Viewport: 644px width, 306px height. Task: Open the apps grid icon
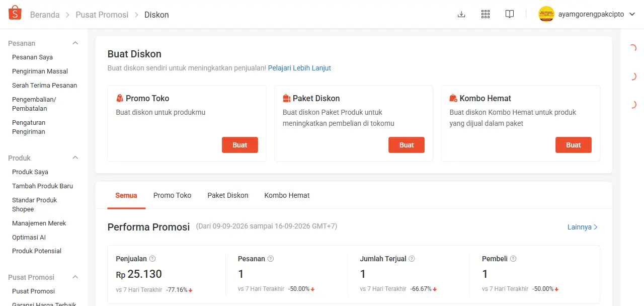point(486,14)
